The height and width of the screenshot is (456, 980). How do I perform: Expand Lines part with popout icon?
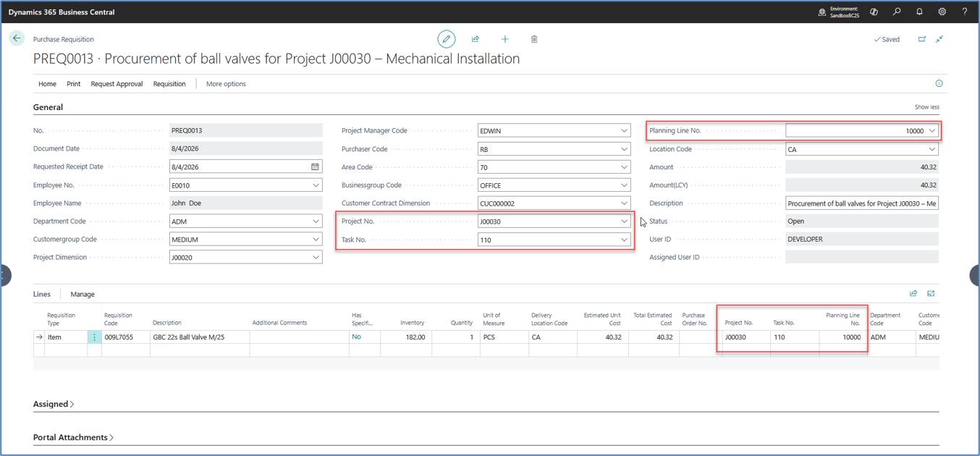(x=931, y=293)
